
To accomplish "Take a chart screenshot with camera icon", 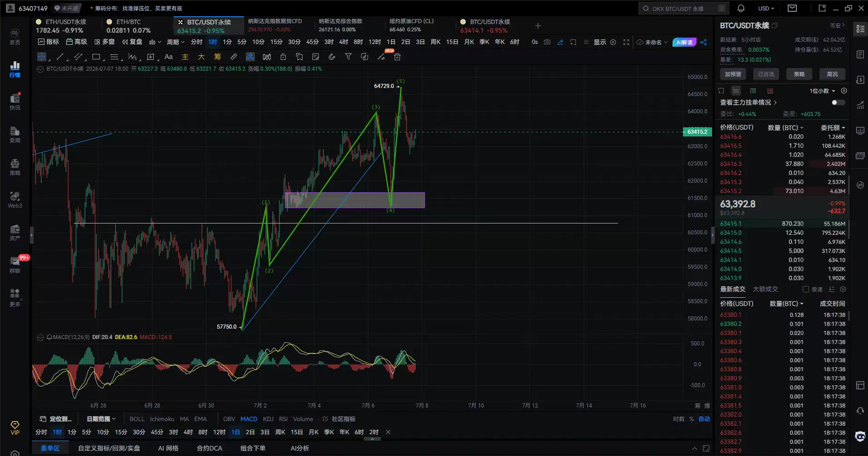I will 547,42.
